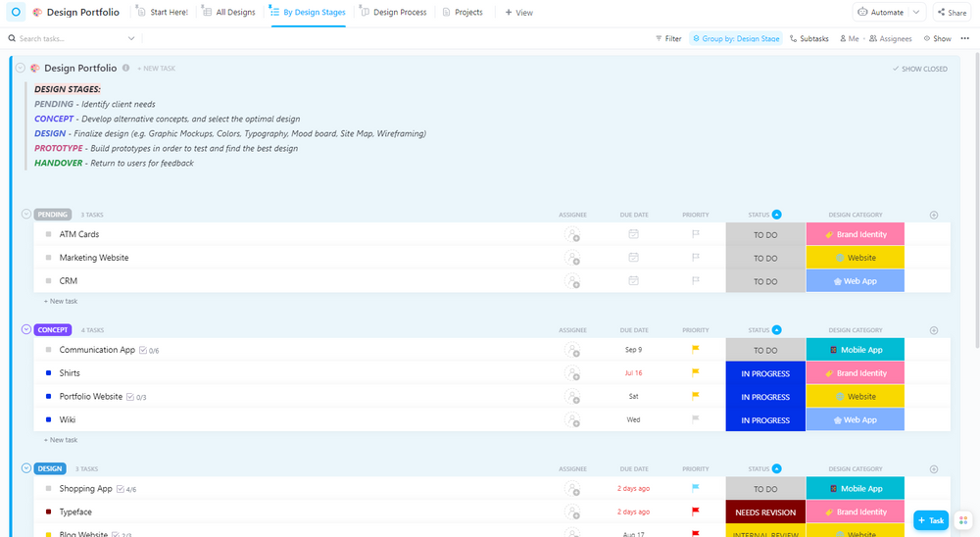Switch to the All Designs tab
This screenshot has height=537, width=980.
coord(227,13)
